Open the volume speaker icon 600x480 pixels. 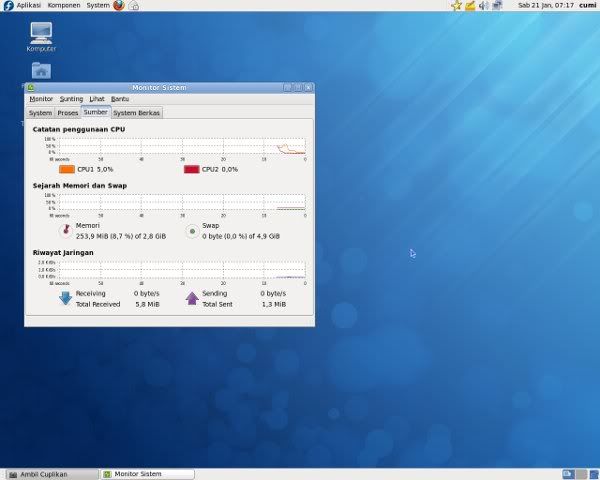[x=484, y=5]
